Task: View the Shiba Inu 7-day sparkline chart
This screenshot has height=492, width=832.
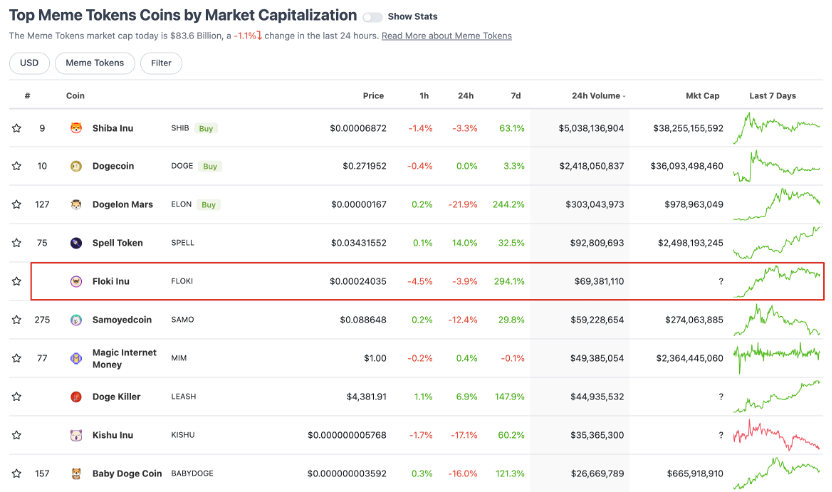Action: coord(776,128)
